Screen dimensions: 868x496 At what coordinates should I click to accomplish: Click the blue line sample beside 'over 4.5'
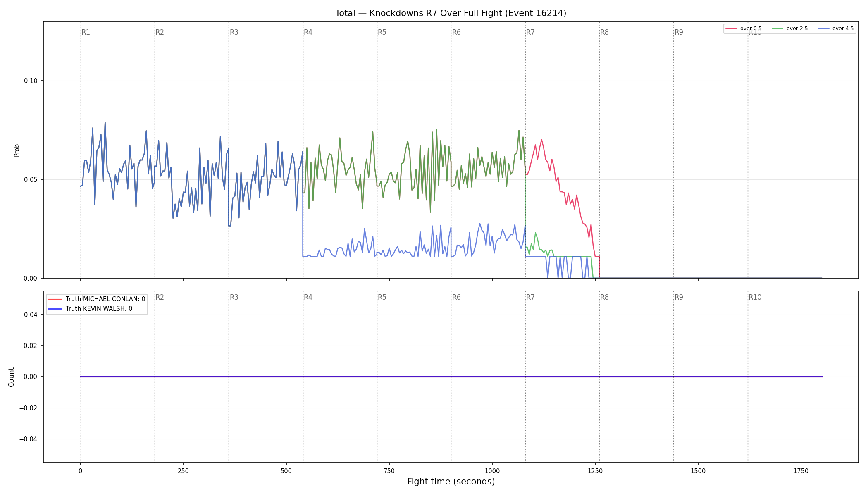point(823,29)
